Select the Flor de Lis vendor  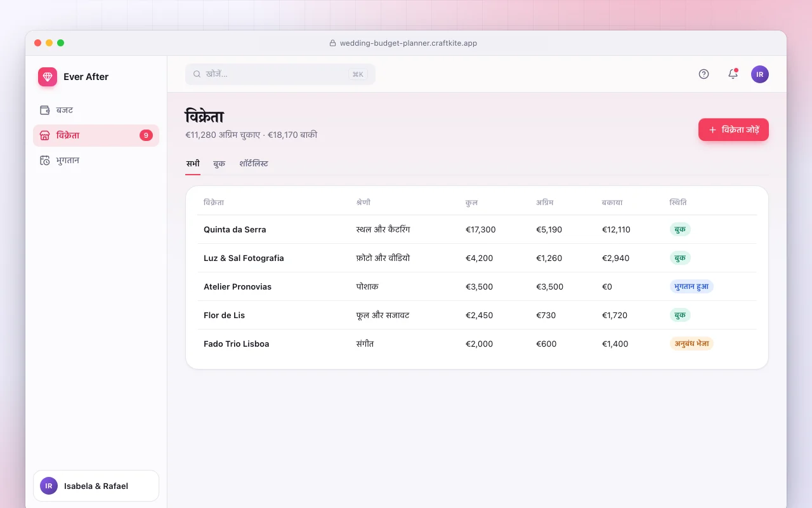click(224, 315)
